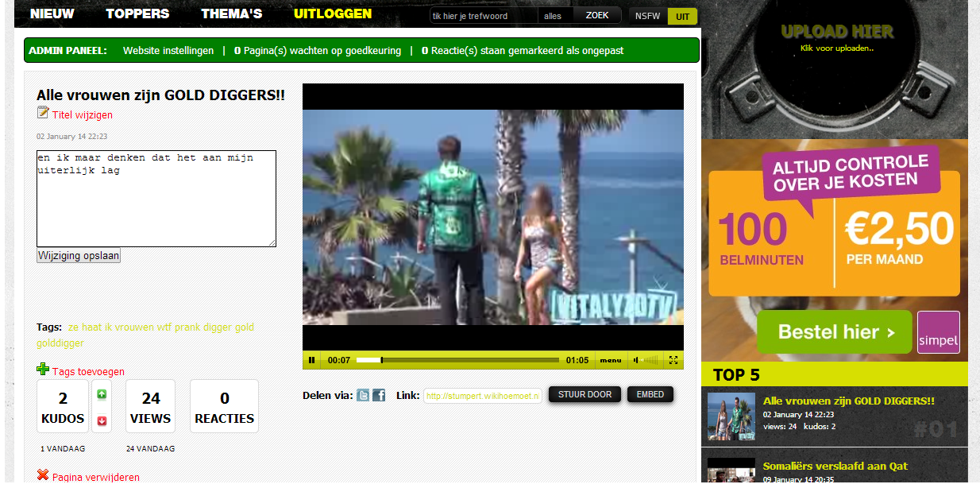Click the 'haat' tag
The width and height of the screenshot is (980, 488).
[91, 327]
